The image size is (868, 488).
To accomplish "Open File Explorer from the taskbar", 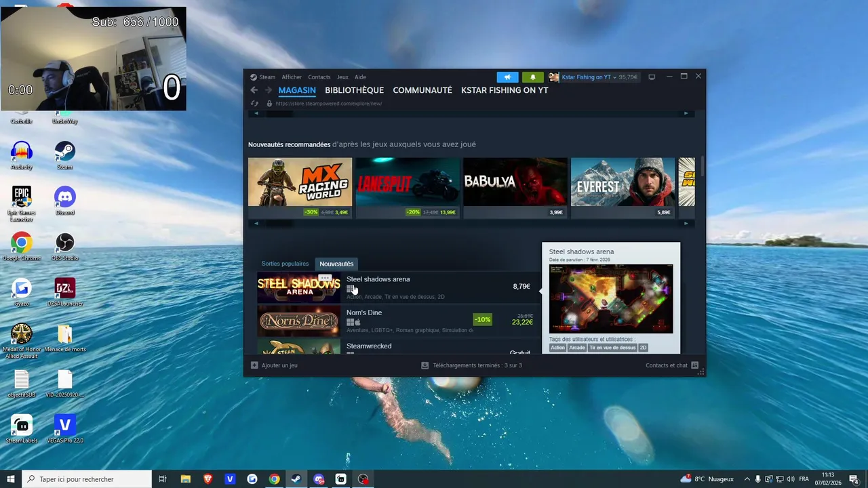I will pyautogui.click(x=185, y=479).
